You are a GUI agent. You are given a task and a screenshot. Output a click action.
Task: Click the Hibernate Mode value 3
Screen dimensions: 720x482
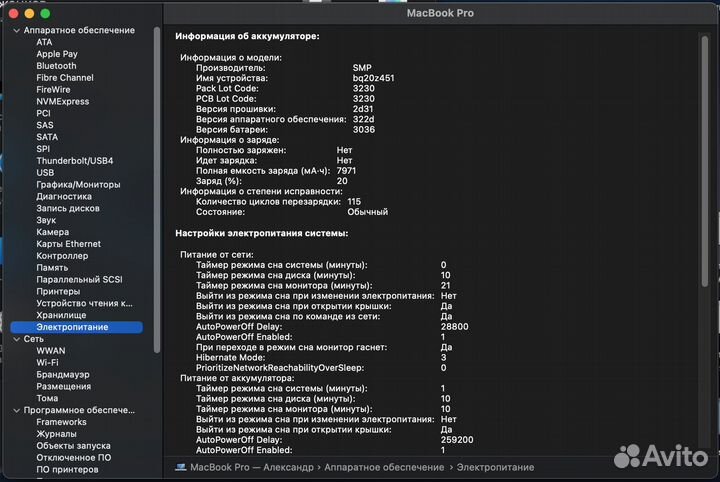(x=443, y=358)
